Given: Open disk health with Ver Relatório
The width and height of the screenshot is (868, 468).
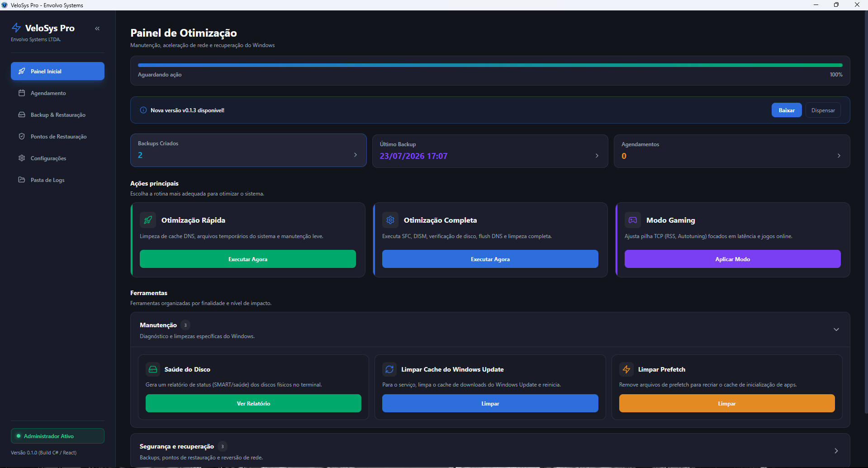Looking at the screenshot, I should (x=253, y=403).
